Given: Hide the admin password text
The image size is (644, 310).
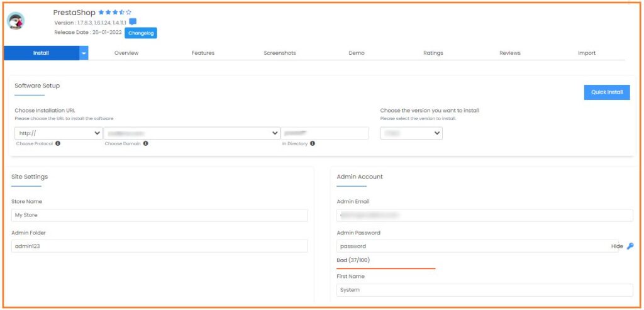Looking at the screenshot, I should [617, 246].
